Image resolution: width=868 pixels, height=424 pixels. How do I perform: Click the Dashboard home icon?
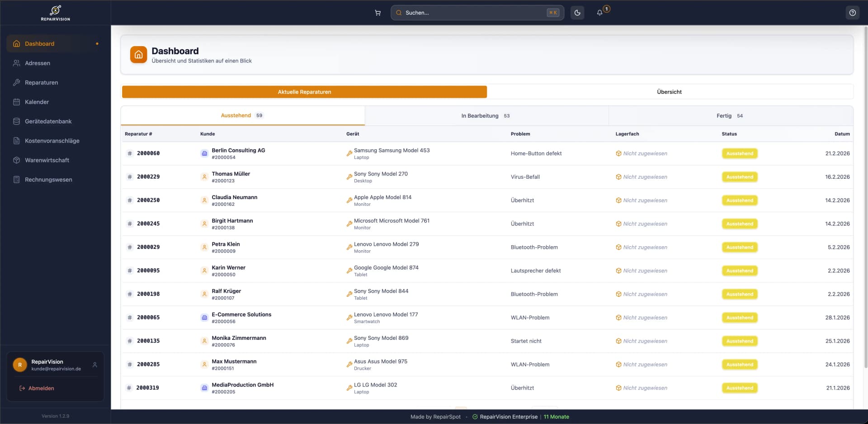pyautogui.click(x=16, y=43)
